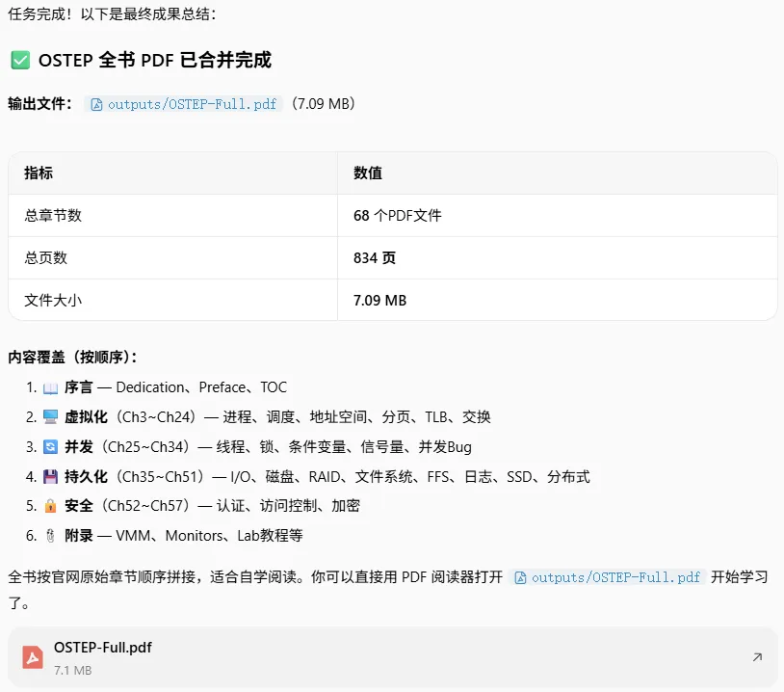Click the 附录 VMM、Monitors list item

tap(184, 536)
